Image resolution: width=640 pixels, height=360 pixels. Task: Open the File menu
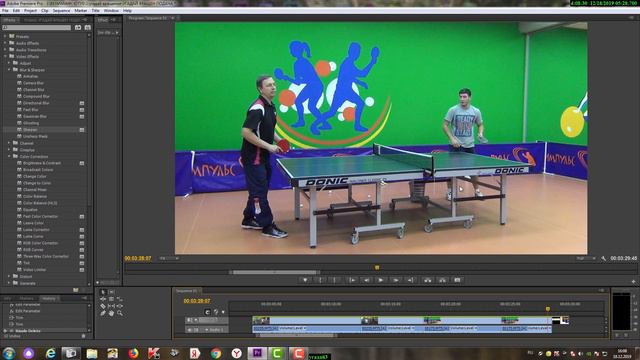(x=5, y=11)
